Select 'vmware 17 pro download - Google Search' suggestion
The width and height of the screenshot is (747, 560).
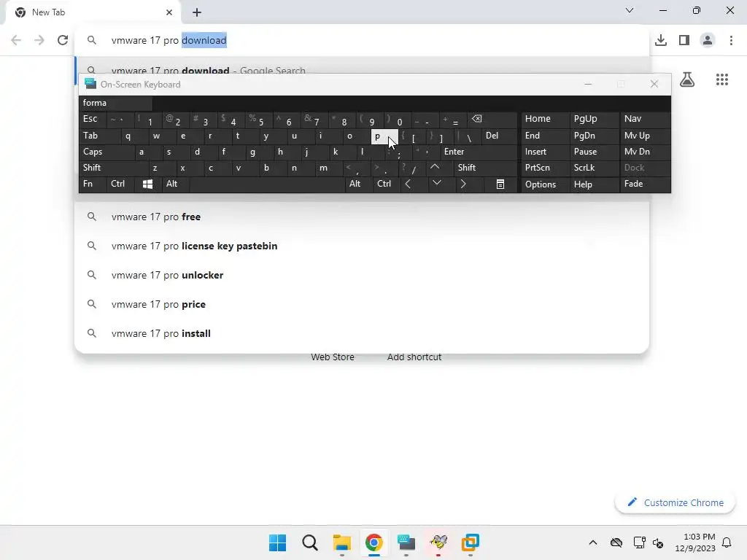tap(362, 66)
